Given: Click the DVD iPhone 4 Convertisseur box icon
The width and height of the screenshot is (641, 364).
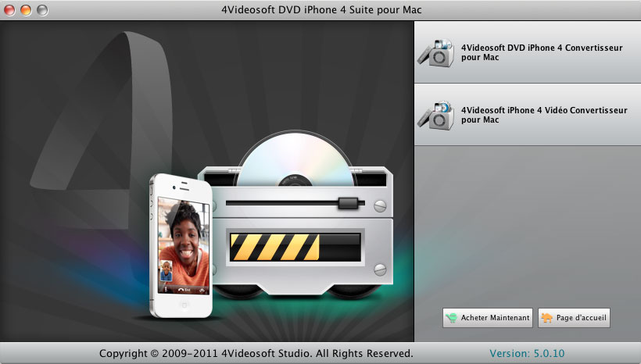Looking at the screenshot, I should (437, 52).
